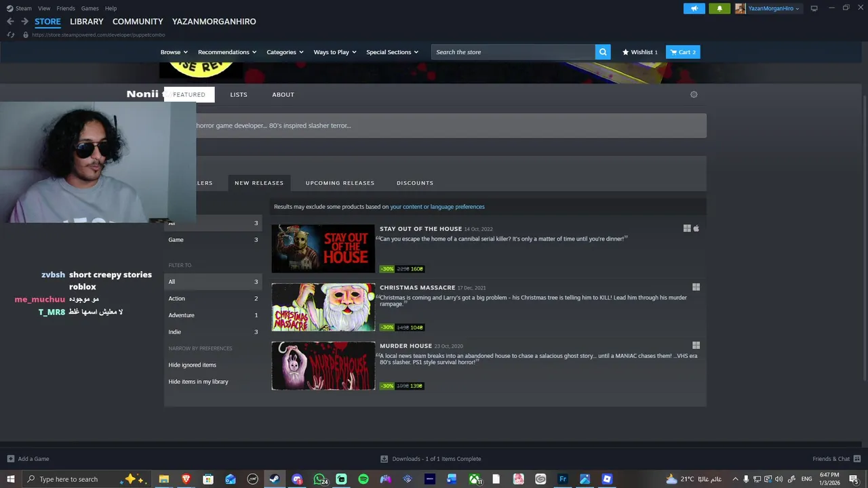
Task: Select Game type filter
Action: [213, 240]
